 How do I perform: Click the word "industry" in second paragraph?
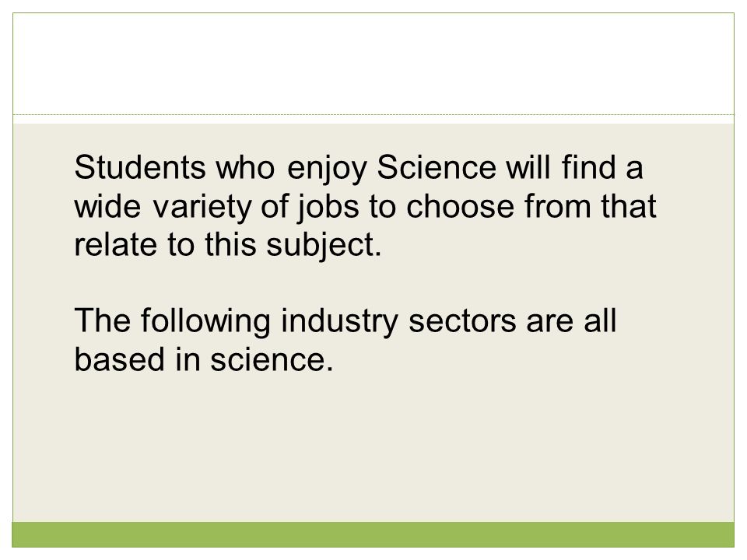pos(339,324)
